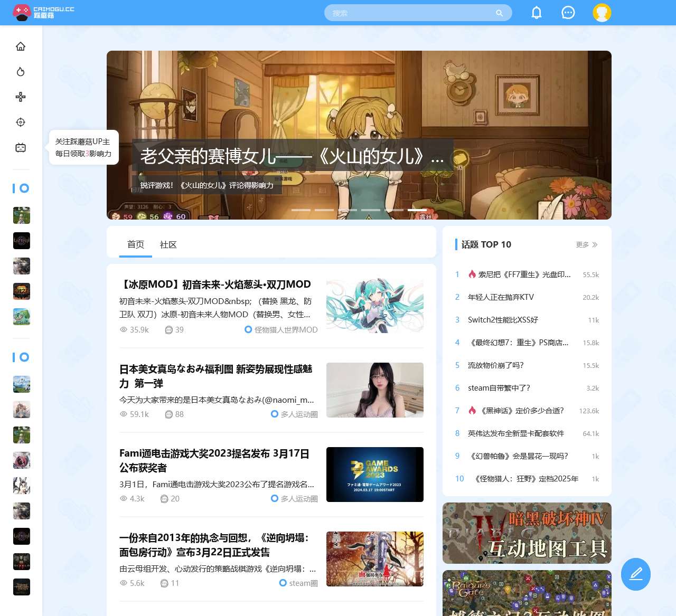
Task: Visit the steam圈 circle link
Action: point(304,583)
